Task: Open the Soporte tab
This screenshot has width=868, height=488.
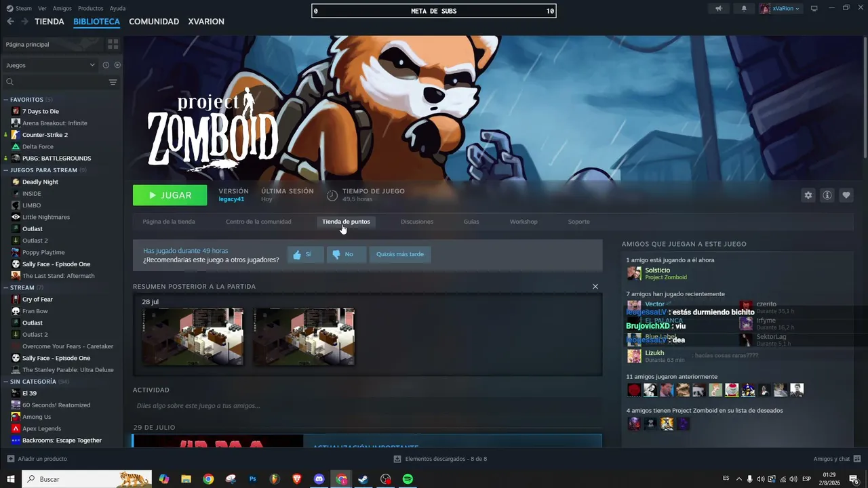Action: pyautogui.click(x=579, y=222)
